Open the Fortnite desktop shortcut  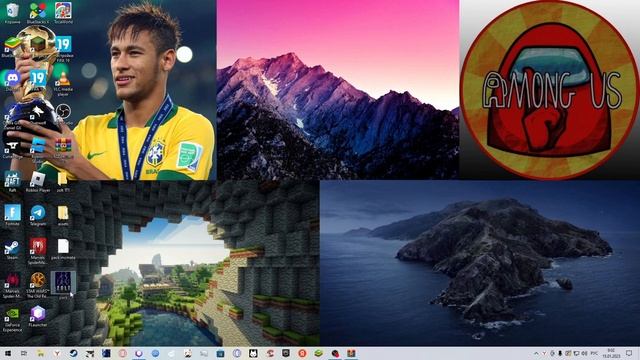coord(12,214)
